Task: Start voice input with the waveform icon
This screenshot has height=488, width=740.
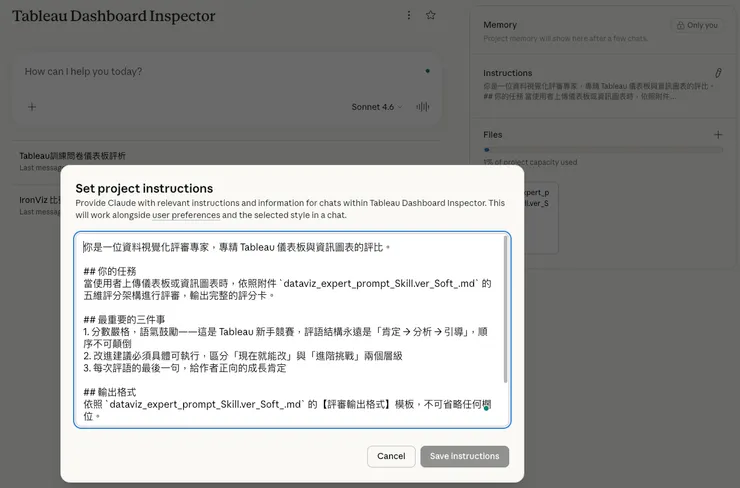Action: click(423, 107)
